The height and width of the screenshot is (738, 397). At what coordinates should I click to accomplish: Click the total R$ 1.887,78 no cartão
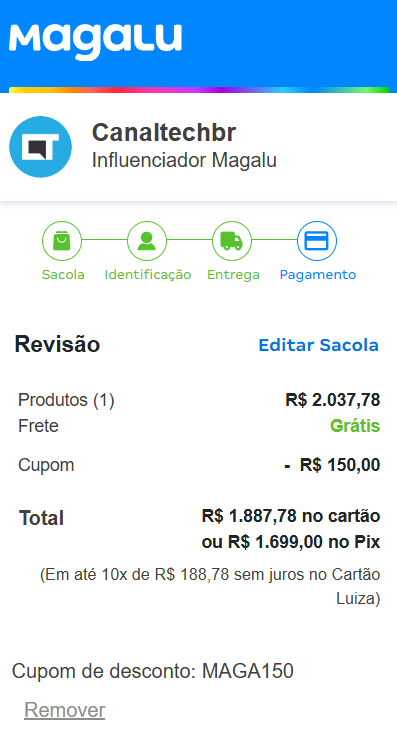[x=291, y=516]
